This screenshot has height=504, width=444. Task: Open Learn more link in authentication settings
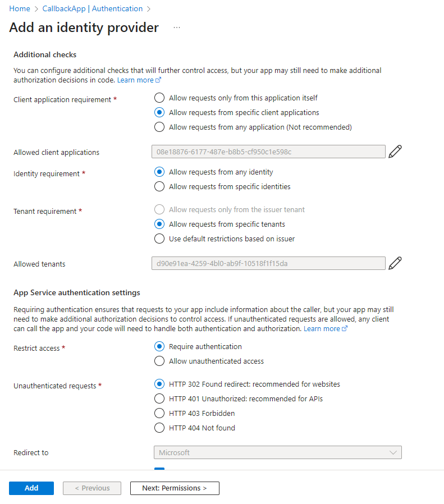(x=325, y=328)
